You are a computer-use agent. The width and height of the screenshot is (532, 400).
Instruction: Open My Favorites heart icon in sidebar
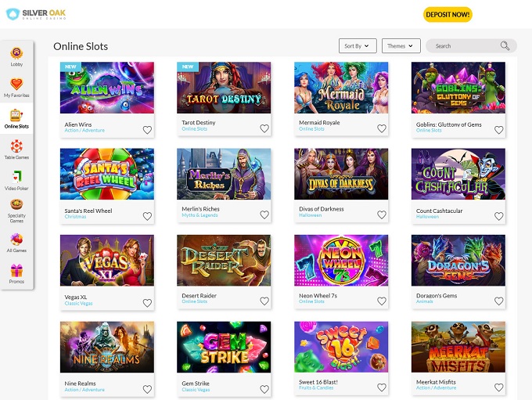tap(16, 83)
